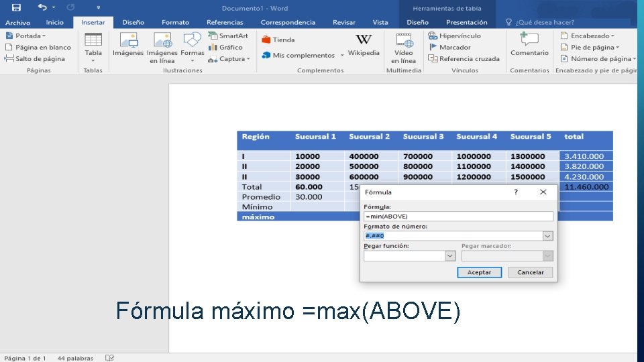Click Aceptar in the Fórmula dialog

(x=479, y=272)
